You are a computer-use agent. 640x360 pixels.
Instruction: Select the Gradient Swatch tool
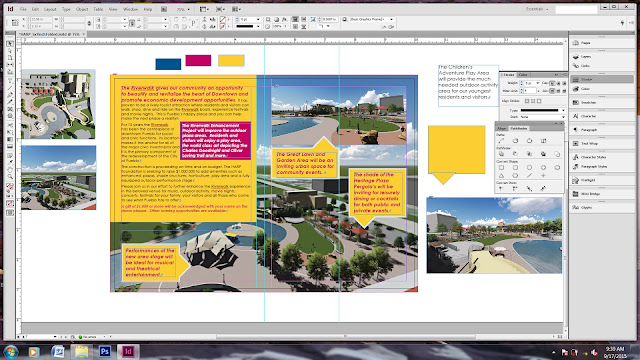pos(10,139)
